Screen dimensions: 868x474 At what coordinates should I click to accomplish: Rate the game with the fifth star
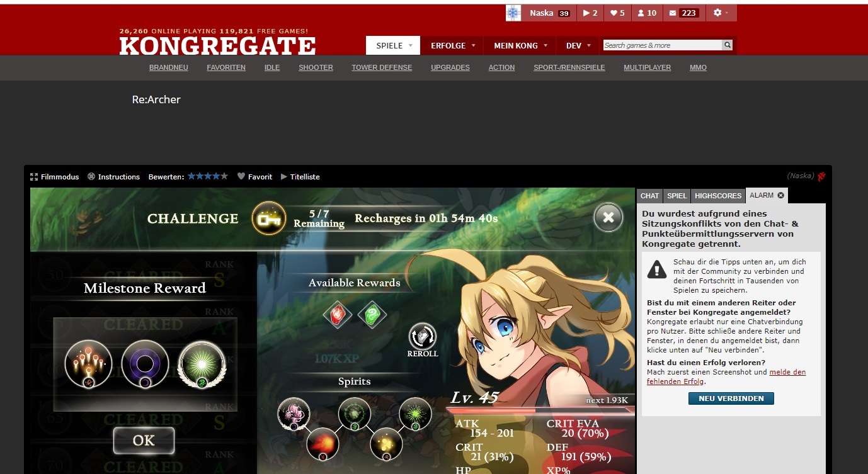coord(224,176)
